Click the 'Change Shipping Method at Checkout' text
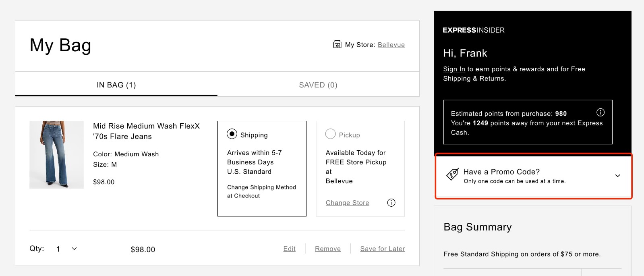644x276 pixels. (261, 191)
